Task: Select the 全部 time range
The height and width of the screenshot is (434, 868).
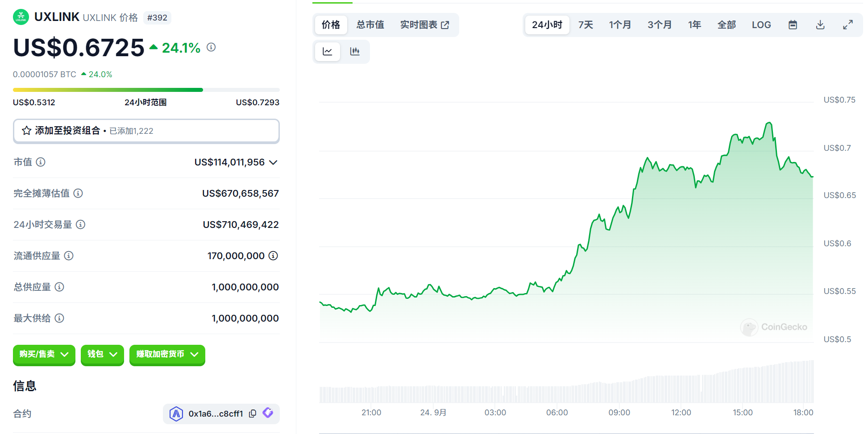Action: pyautogui.click(x=727, y=25)
